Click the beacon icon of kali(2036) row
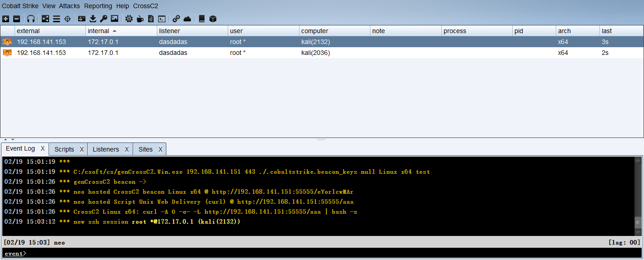Screen dimensions: 644x260 click(7, 53)
